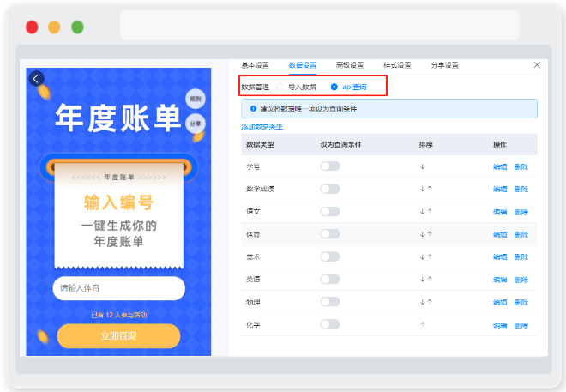Screen dimensions: 566x392
Task: Tap the 分享 round button on the preview
Action: point(196,124)
